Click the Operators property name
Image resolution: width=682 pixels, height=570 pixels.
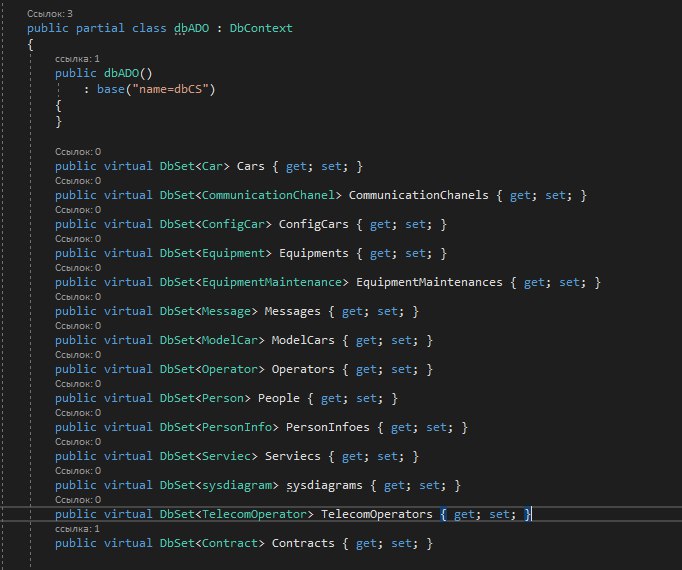click(303, 369)
